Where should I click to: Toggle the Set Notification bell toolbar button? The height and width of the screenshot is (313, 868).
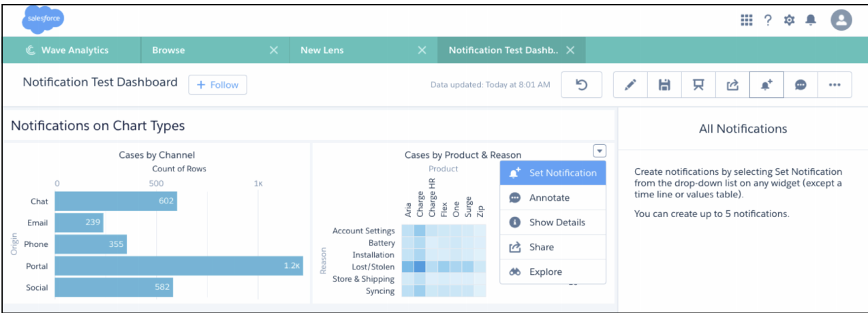pos(766,85)
